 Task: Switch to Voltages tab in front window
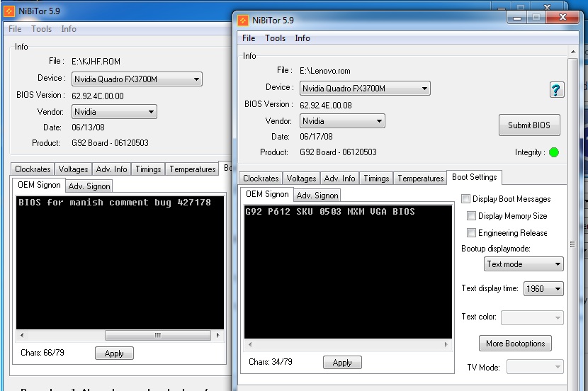301,178
